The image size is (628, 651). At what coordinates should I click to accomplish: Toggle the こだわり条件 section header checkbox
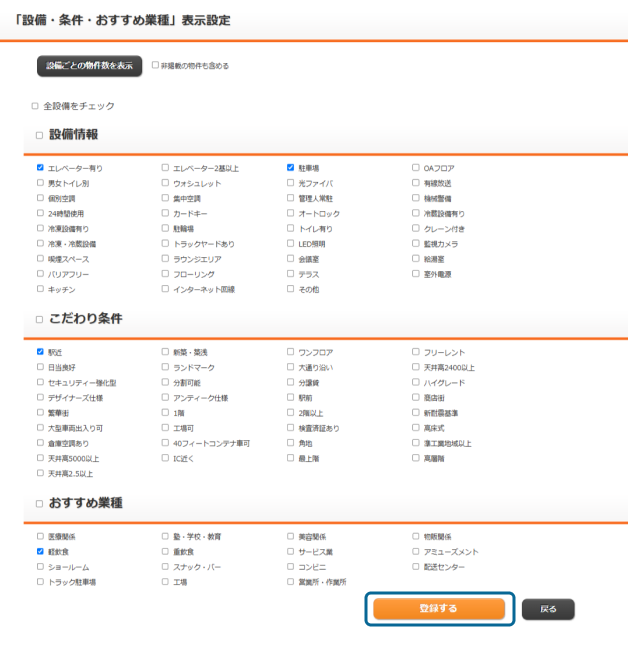point(40,319)
